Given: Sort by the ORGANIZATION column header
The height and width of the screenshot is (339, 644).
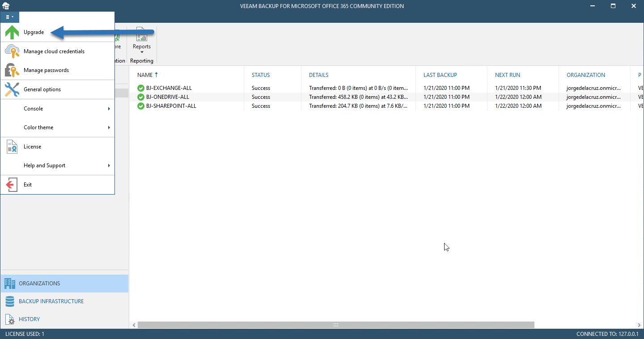Looking at the screenshot, I should pyautogui.click(x=586, y=75).
